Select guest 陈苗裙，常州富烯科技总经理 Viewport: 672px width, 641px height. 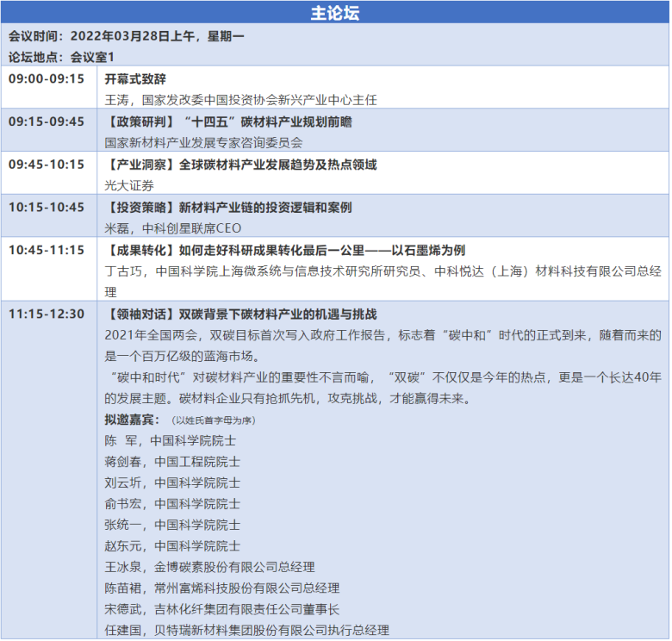point(222,588)
